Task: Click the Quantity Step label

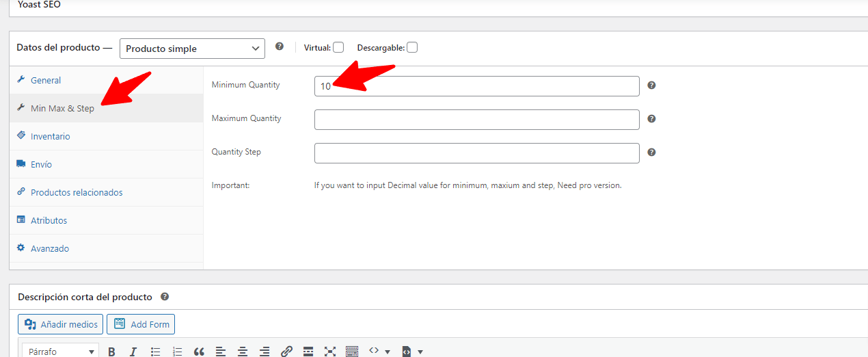Action: (236, 152)
